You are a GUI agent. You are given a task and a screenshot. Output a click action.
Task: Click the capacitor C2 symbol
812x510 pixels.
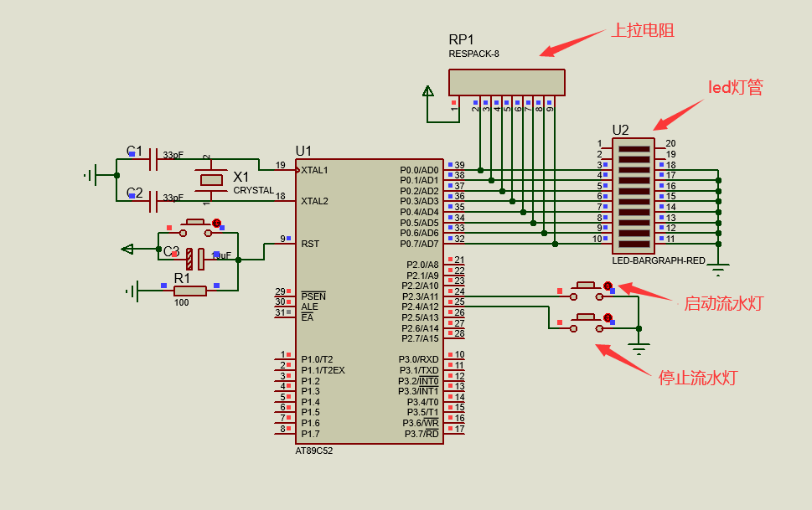tap(153, 202)
